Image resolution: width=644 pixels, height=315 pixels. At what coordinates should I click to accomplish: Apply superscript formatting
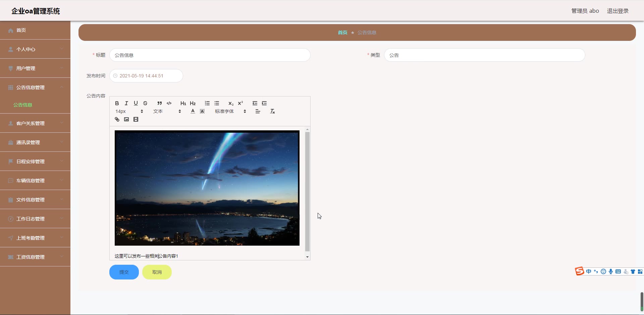click(240, 103)
